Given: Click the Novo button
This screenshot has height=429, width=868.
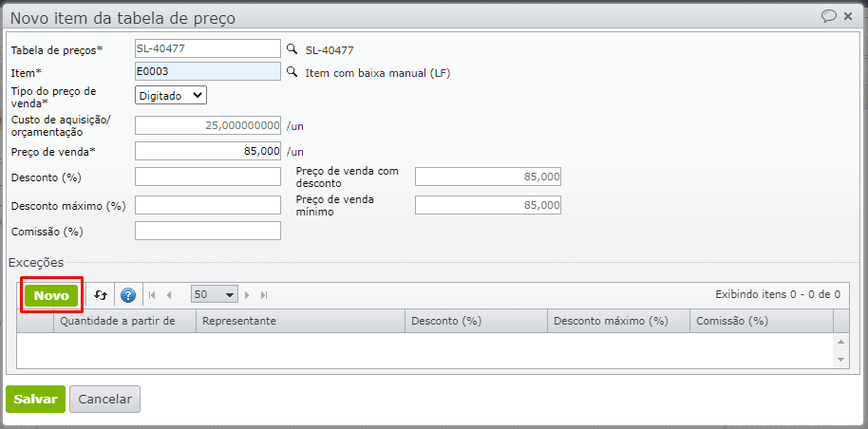Looking at the screenshot, I should click(x=51, y=295).
